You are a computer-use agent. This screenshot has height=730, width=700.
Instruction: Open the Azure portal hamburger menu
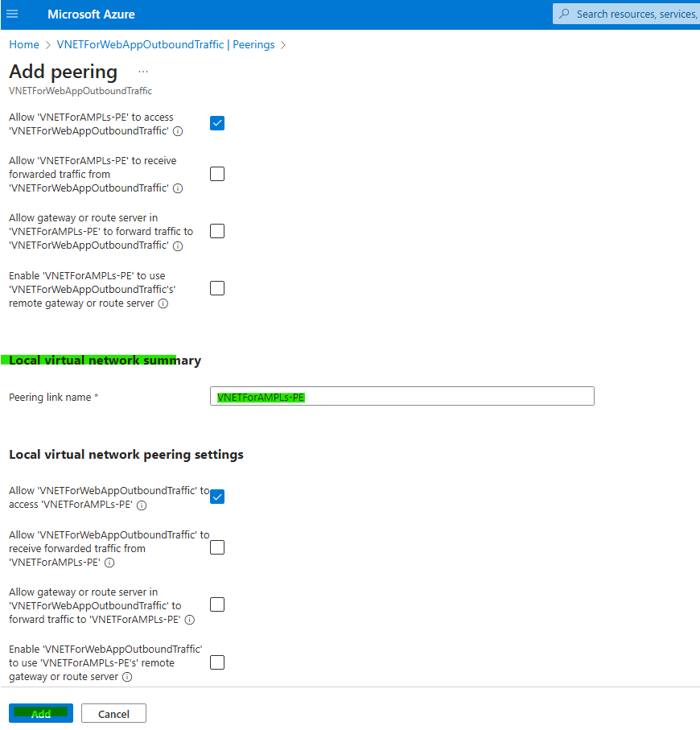tap(12, 14)
